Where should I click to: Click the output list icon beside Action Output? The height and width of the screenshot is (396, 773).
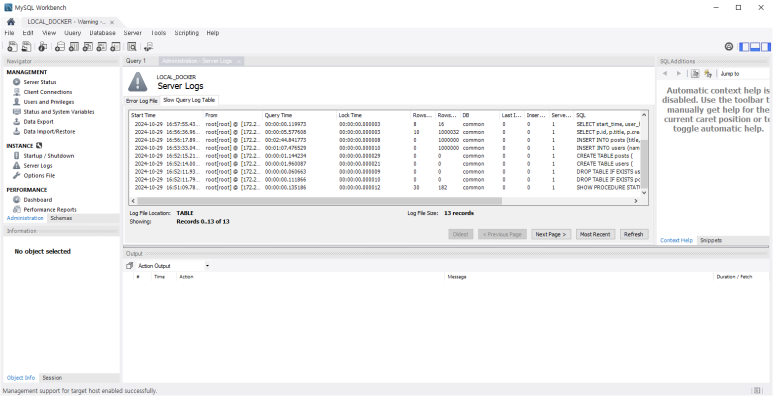pyautogui.click(x=130, y=265)
